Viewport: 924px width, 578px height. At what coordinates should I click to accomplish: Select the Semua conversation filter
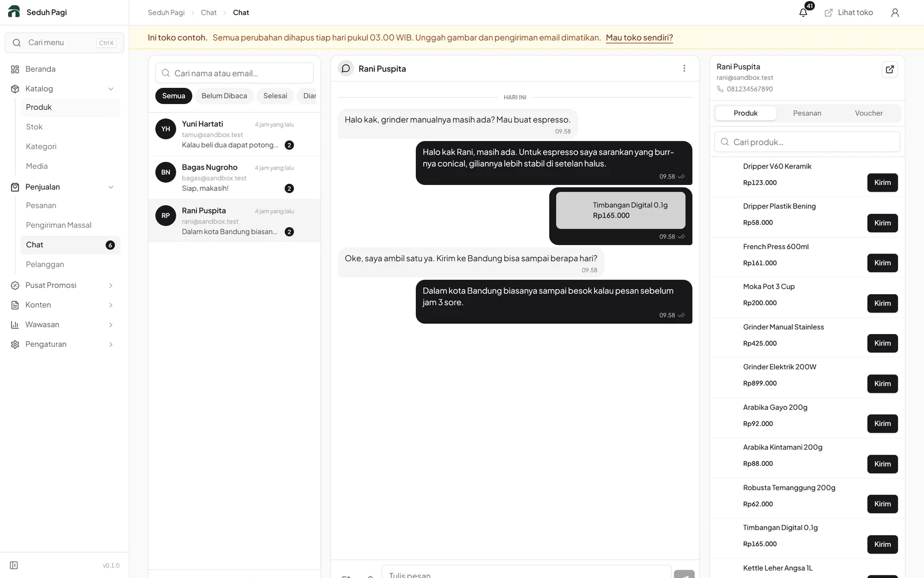click(x=173, y=96)
